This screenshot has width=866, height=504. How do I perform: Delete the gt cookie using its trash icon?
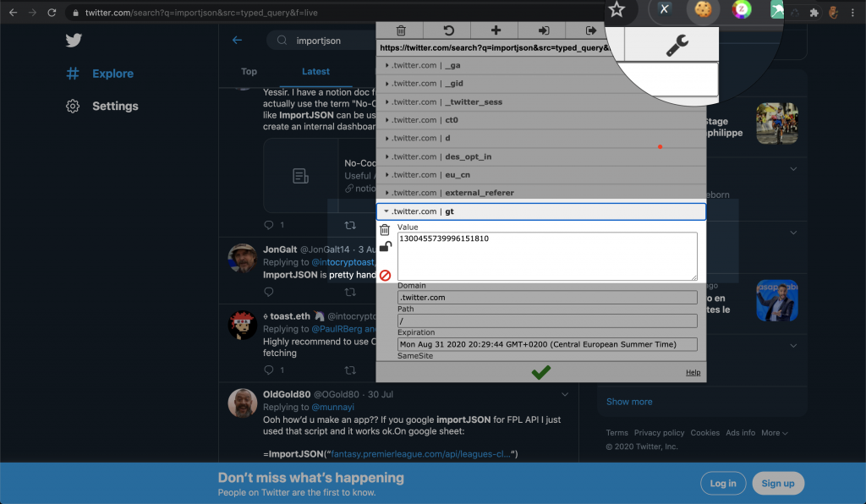pyautogui.click(x=385, y=229)
